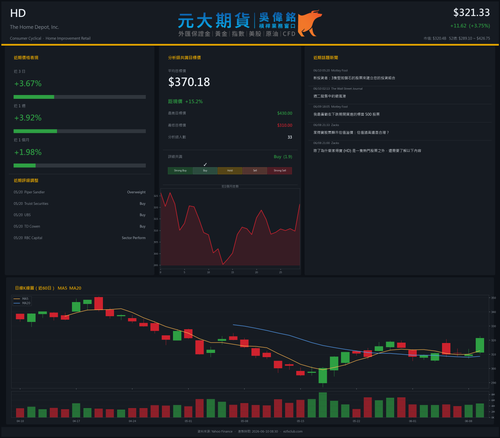500x438 pixels.
Task: Select The Home Depot, Inc. company name
Action: point(34,27)
